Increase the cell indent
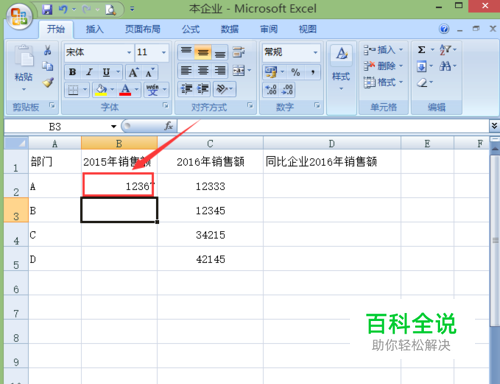The image size is (500, 384). pyautogui.click(x=203, y=89)
